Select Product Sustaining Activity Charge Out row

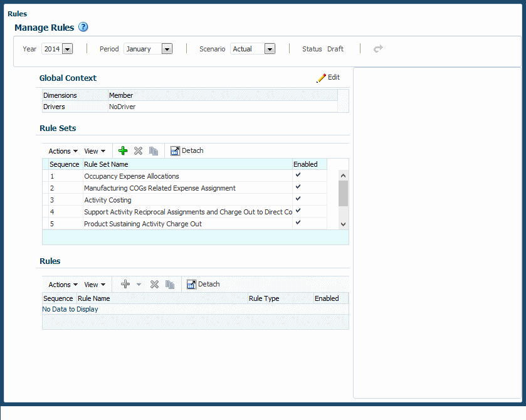pyautogui.click(x=184, y=224)
